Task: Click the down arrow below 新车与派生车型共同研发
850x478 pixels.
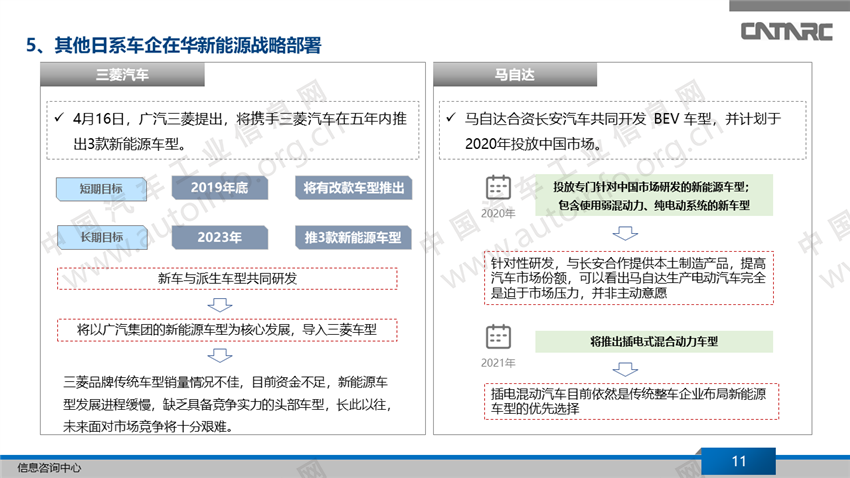Action: coord(220,305)
